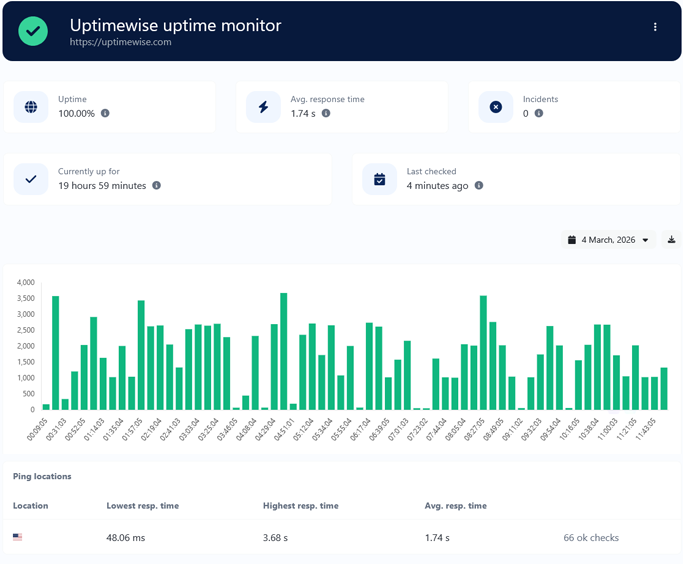Click info icon beside Incidents count
Image resolution: width=683 pixels, height=564 pixels.
click(x=539, y=114)
